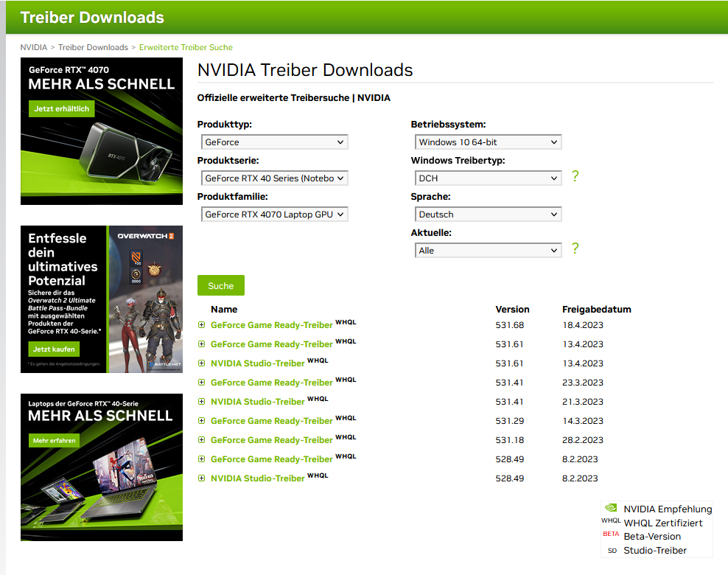The width and height of the screenshot is (728, 575).
Task: Click the Version column header
Action: click(x=513, y=310)
